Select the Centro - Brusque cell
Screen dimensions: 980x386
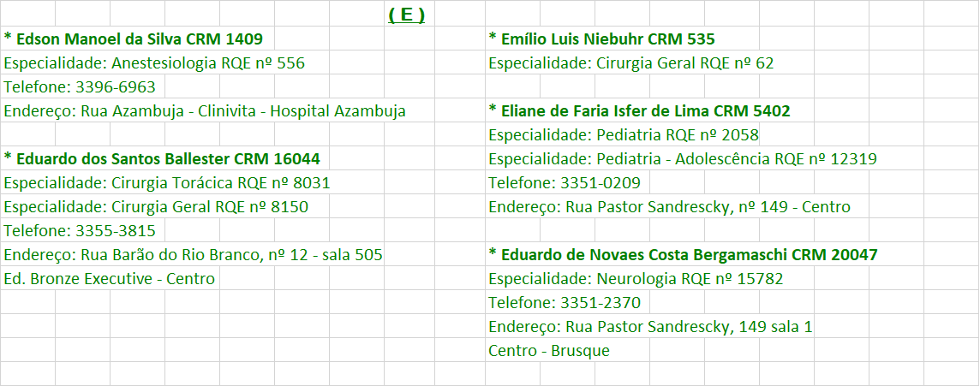[549, 351]
